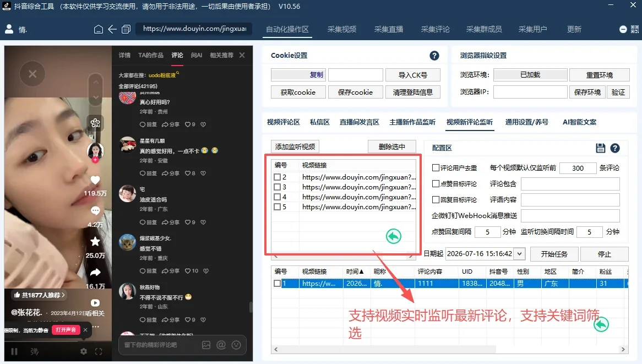Open the tabs/copy window icon
This screenshot has width=642, height=364.
tap(126, 29)
